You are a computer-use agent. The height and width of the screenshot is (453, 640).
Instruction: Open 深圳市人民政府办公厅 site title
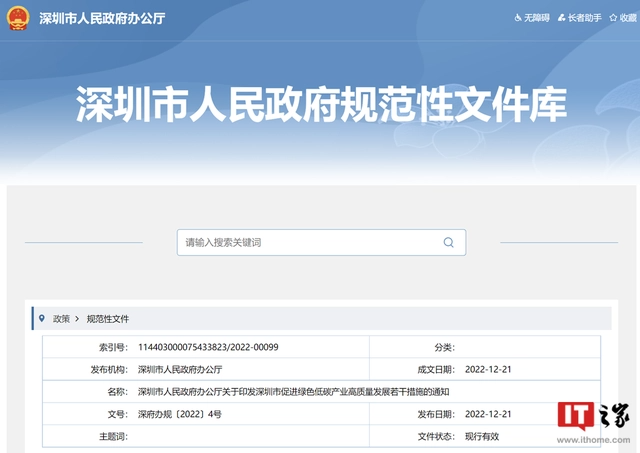click(x=102, y=18)
